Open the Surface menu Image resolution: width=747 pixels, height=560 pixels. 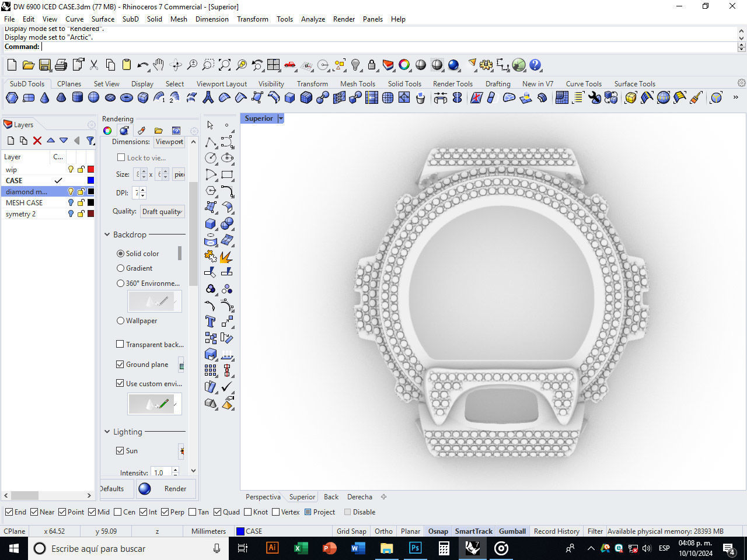(x=103, y=19)
